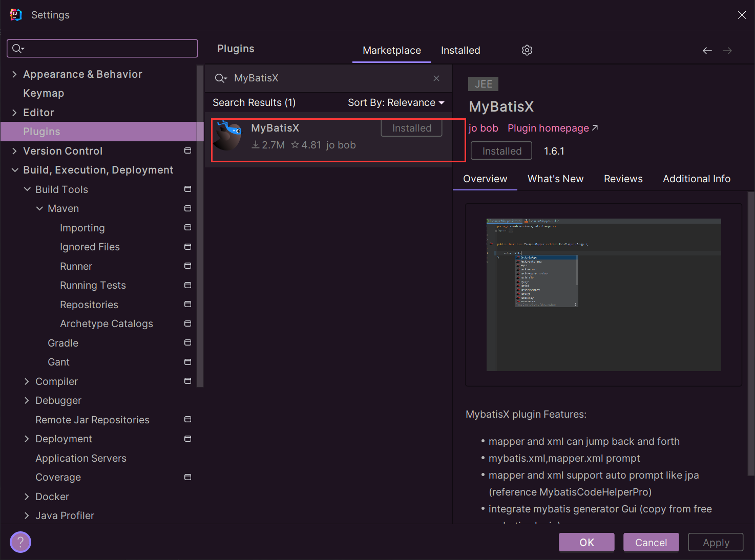Navigate back with the left arrow
Viewport: 755px width, 560px height.
[707, 51]
